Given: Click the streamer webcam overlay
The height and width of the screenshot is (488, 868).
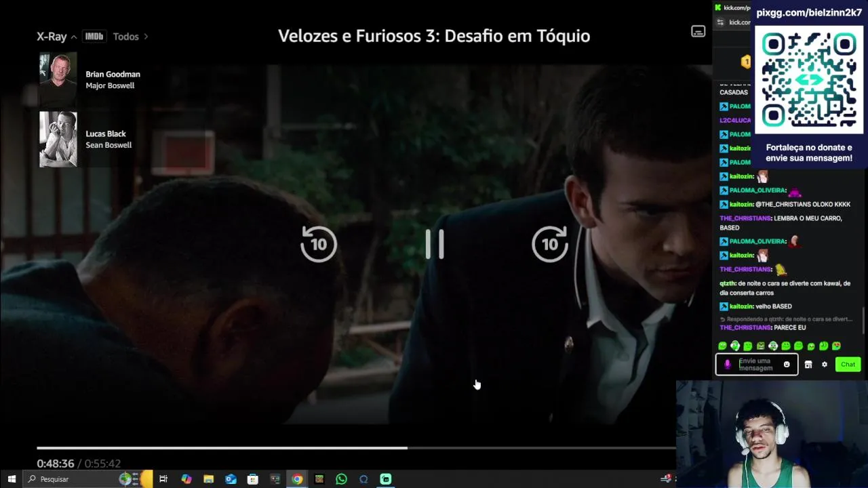Looking at the screenshot, I should click(772, 434).
